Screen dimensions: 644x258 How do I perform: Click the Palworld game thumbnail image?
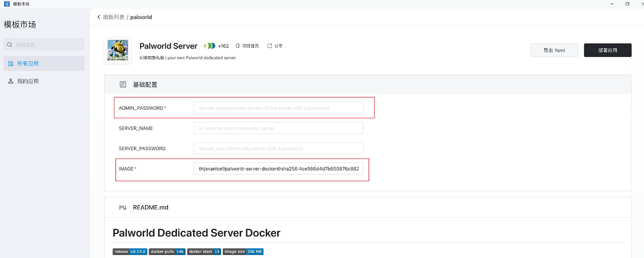[118, 50]
